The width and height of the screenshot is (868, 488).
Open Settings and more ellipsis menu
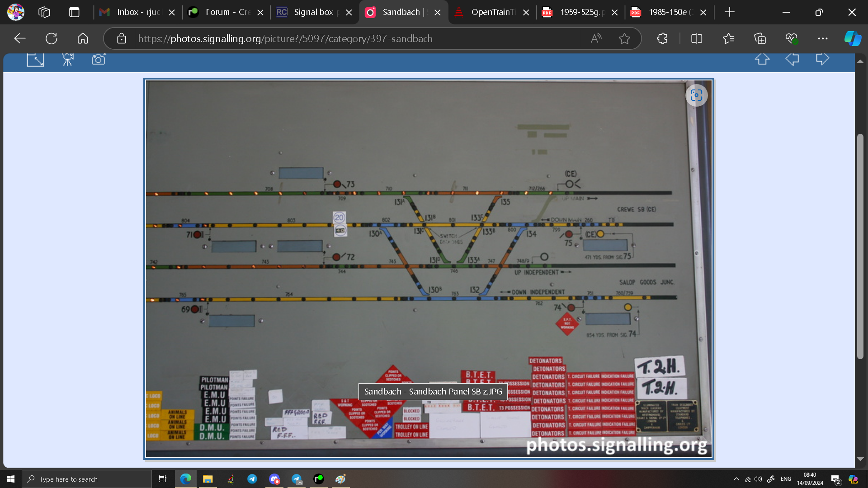pos(823,38)
